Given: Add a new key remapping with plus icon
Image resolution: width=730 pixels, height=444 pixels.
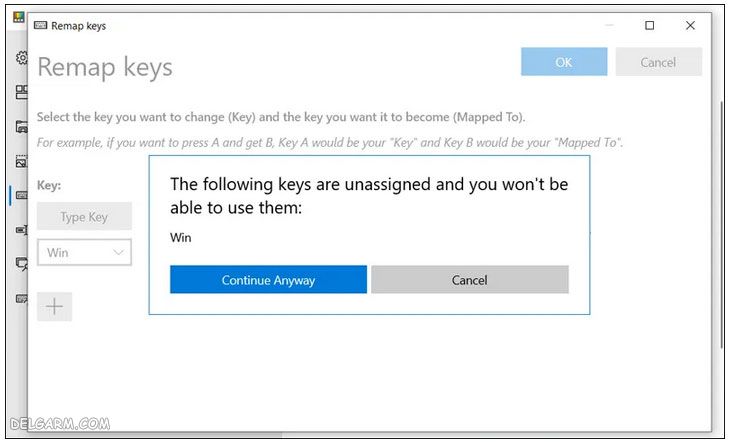Looking at the screenshot, I should pos(55,306).
